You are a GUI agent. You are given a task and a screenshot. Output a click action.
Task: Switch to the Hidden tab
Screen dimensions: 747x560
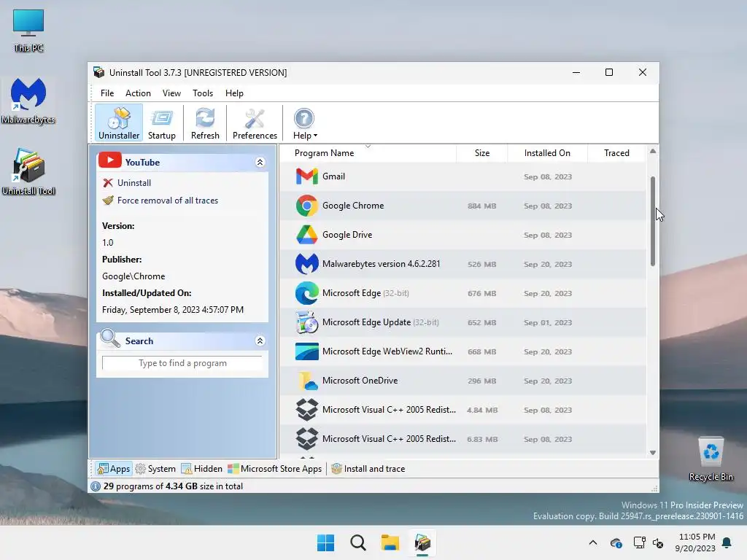[x=201, y=469]
